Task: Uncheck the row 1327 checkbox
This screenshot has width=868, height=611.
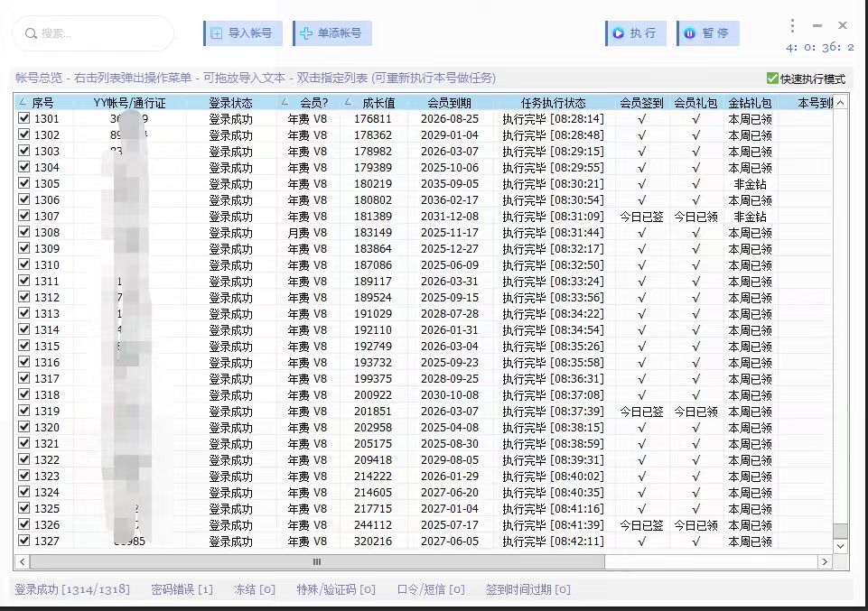Action: pos(23,541)
